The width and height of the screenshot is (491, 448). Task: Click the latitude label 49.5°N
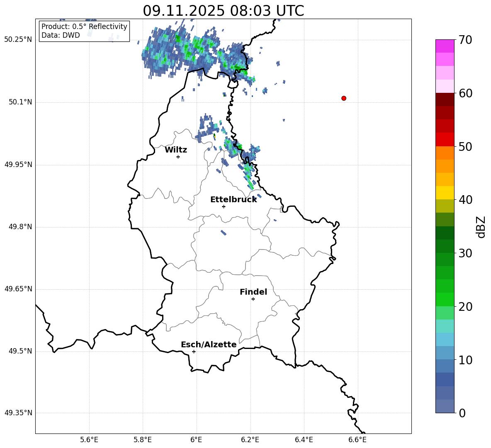pyautogui.click(x=20, y=351)
